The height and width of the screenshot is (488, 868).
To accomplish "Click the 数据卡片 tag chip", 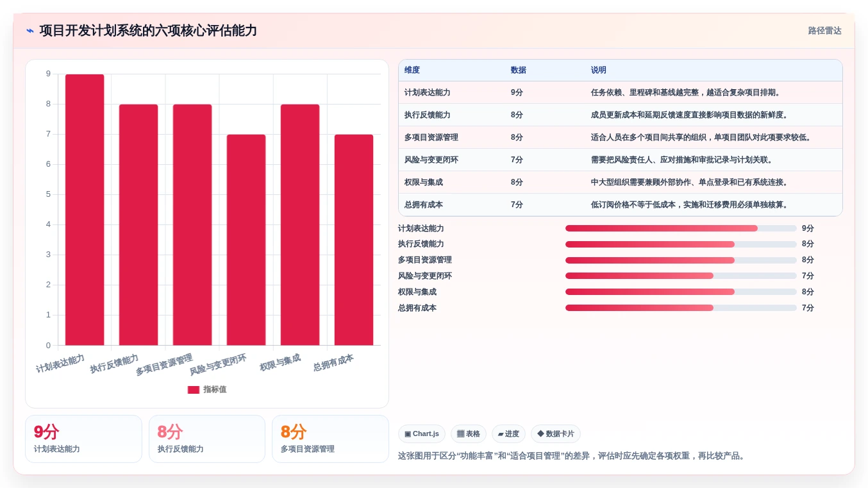I will point(556,434).
